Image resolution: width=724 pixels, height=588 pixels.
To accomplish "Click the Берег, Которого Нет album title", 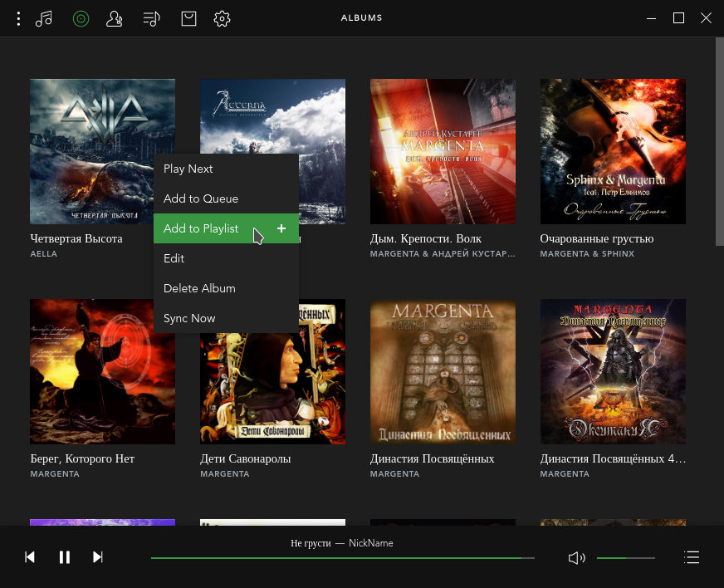I will (82, 458).
